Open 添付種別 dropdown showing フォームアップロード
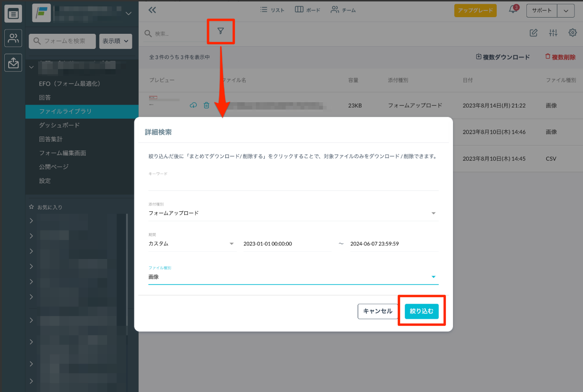The width and height of the screenshot is (583, 392). pos(293,213)
